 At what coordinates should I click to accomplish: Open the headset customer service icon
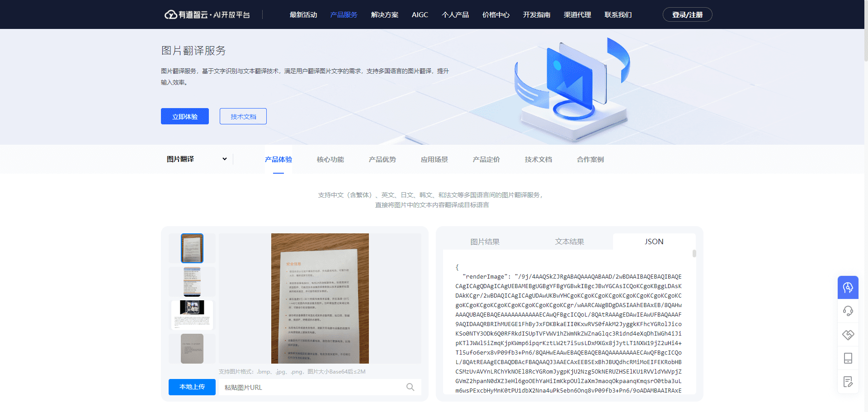tap(848, 311)
